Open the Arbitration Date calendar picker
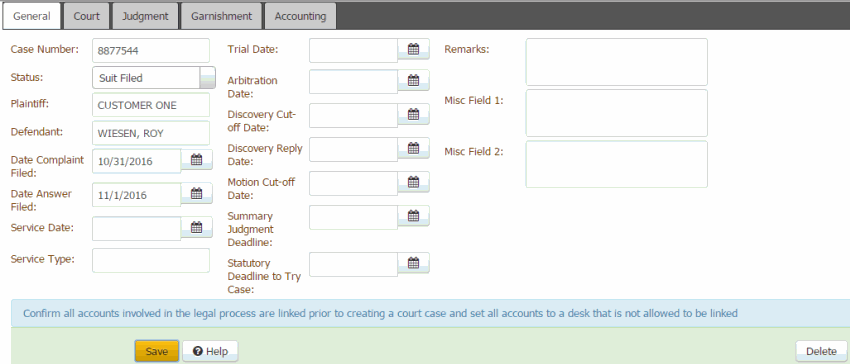The width and height of the screenshot is (850, 364). tap(414, 81)
